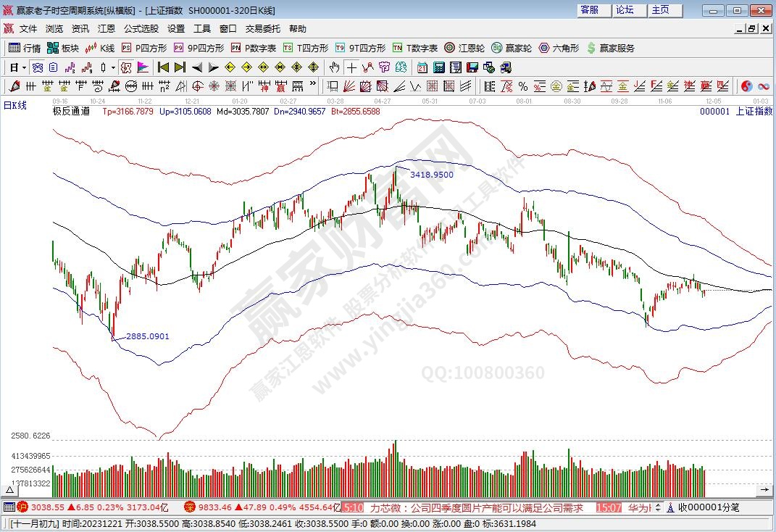776x532 pixels.
Task: Open the 江恩轮 tool
Action: pyautogui.click(x=464, y=48)
